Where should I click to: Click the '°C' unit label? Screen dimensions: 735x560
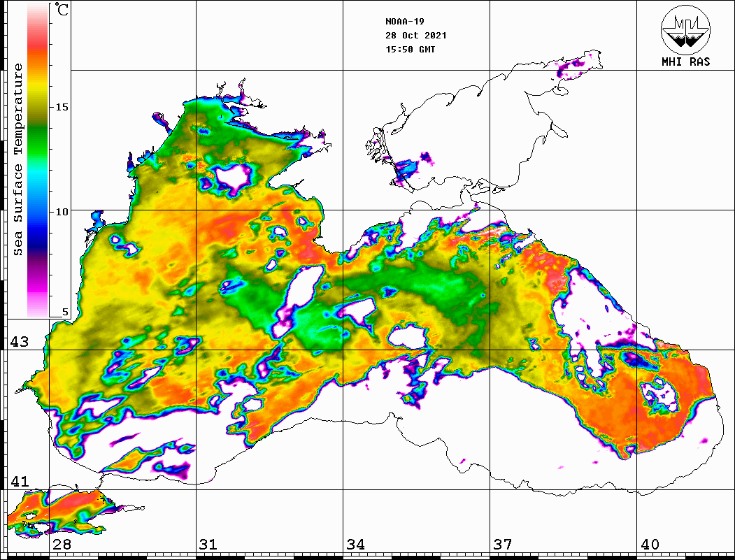click(x=62, y=9)
